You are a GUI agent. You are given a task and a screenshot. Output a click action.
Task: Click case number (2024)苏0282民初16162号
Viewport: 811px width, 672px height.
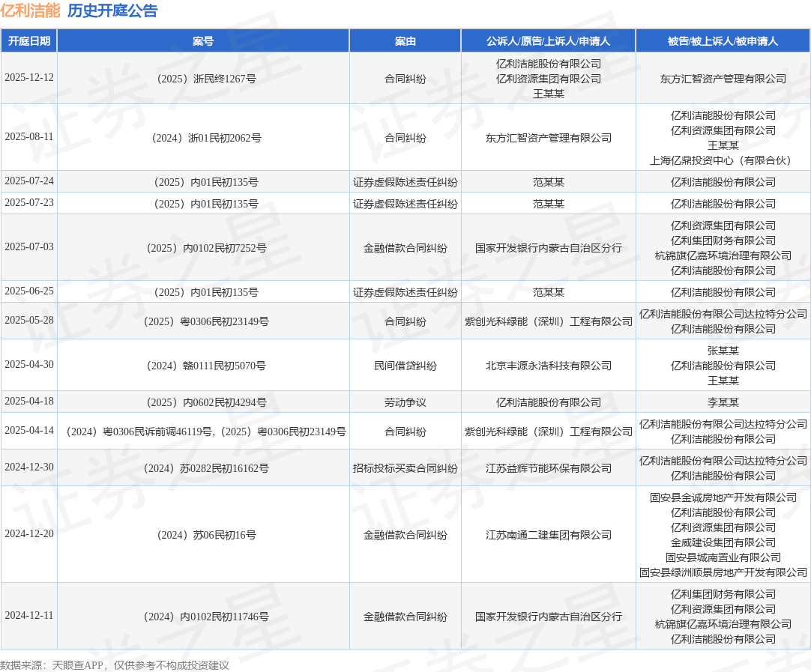tap(206, 468)
